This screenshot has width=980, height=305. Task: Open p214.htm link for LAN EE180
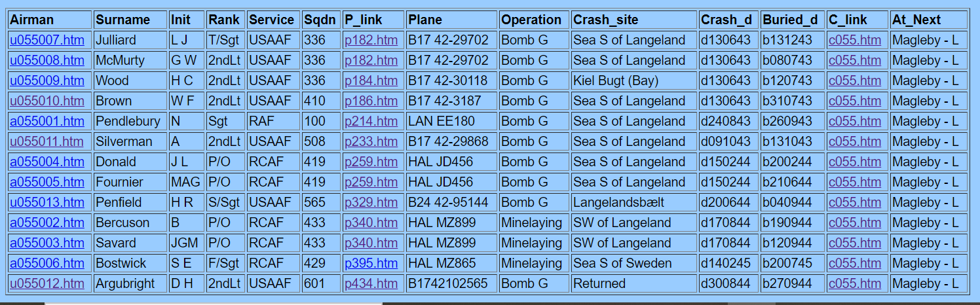click(x=370, y=121)
